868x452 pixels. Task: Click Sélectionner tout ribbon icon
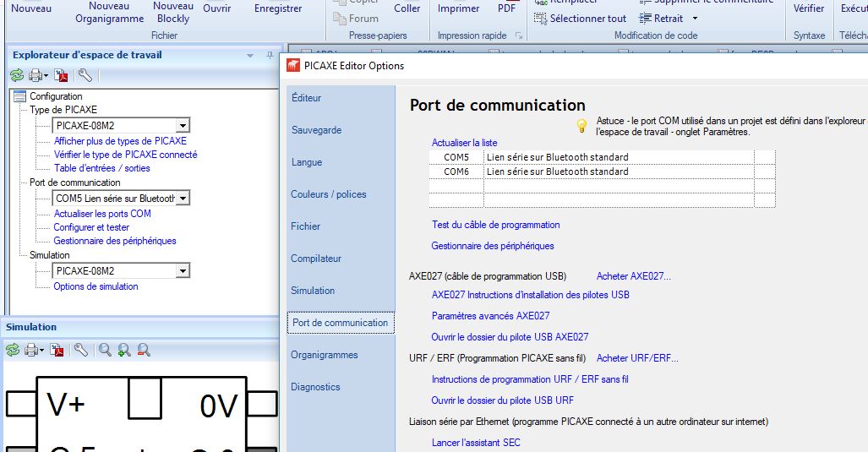[x=540, y=19]
